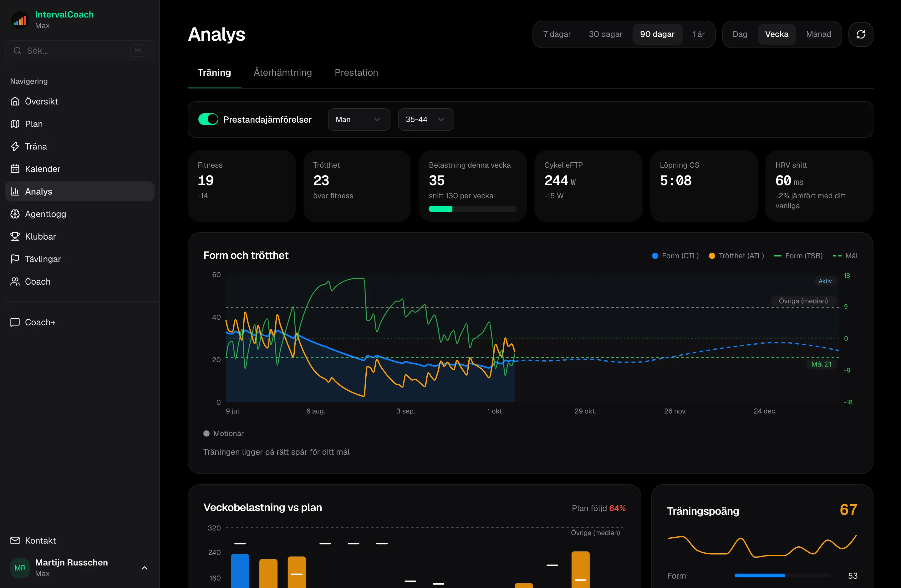This screenshot has width=901, height=588.
Task: Open the 35-44 age group dropdown
Action: (425, 119)
